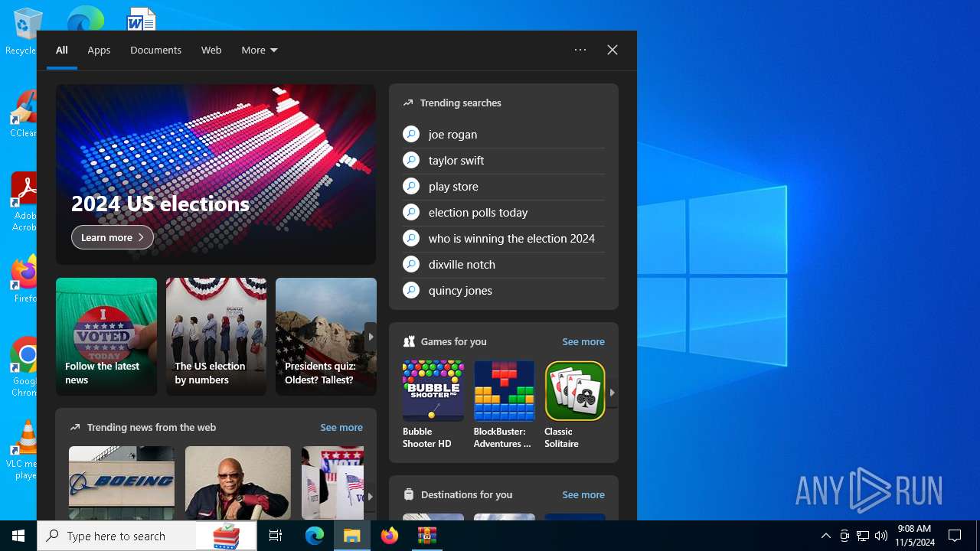This screenshot has height=551, width=980.
Task: Open the Microsoft Edge desktop shortcut
Action: (x=85, y=18)
